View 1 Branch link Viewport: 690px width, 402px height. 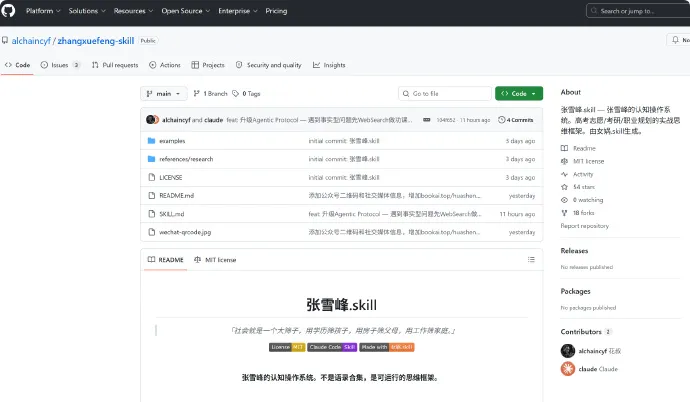pyautogui.click(x=210, y=93)
